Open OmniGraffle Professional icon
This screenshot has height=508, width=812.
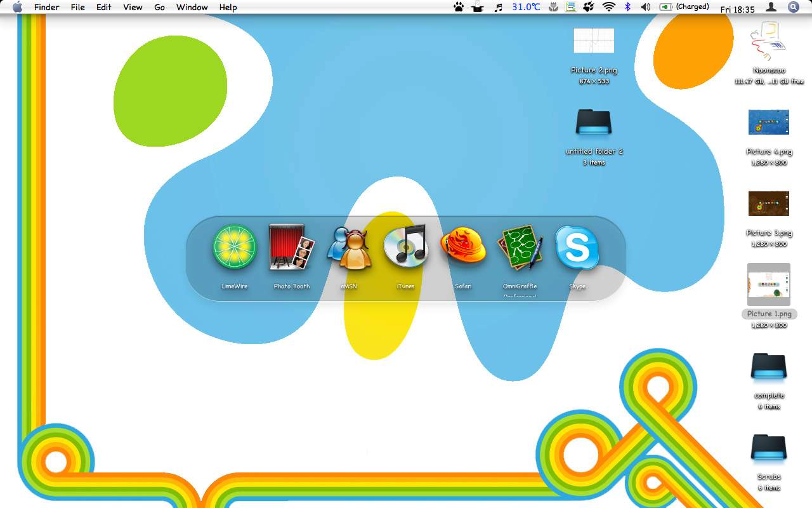[x=520, y=248]
